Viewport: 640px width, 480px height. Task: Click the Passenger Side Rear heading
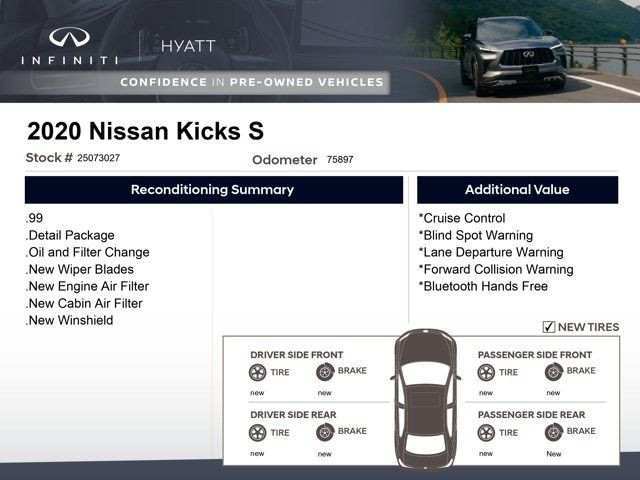(x=531, y=415)
